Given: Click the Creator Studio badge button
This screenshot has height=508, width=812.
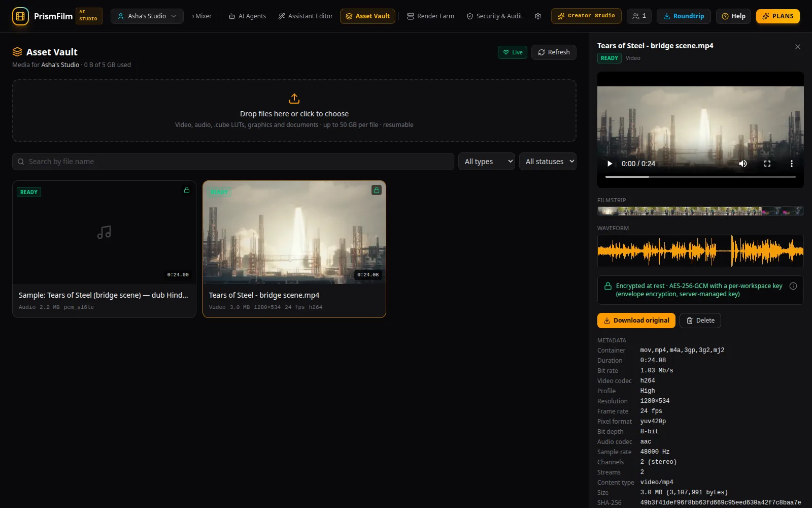Looking at the screenshot, I should click(x=586, y=16).
